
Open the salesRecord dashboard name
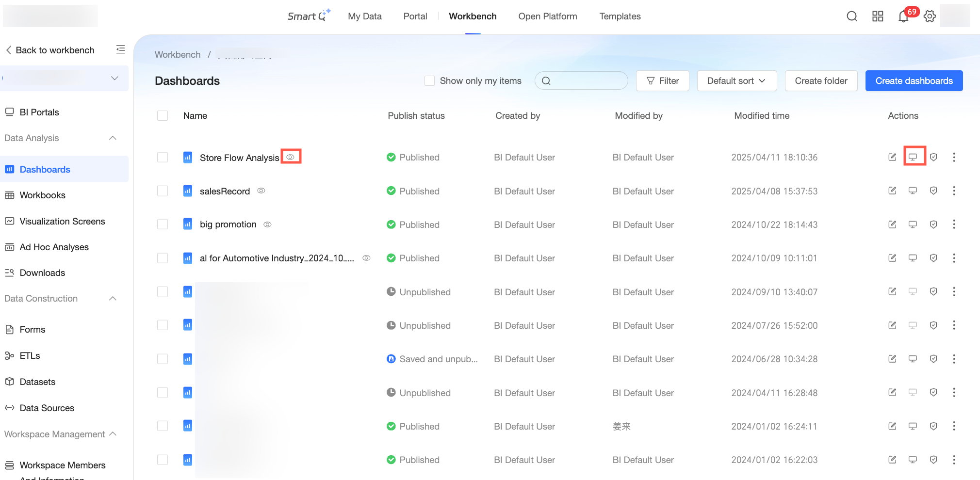point(225,191)
